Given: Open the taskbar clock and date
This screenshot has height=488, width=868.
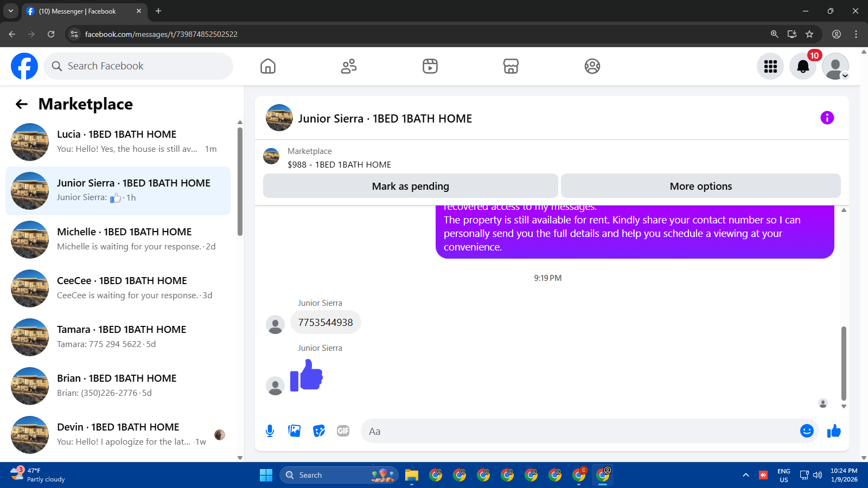Looking at the screenshot, I should click(844, 475).
